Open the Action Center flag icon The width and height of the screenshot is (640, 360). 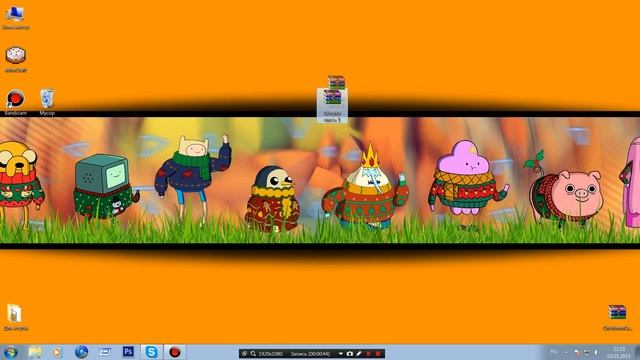click(x=577, y=352)
